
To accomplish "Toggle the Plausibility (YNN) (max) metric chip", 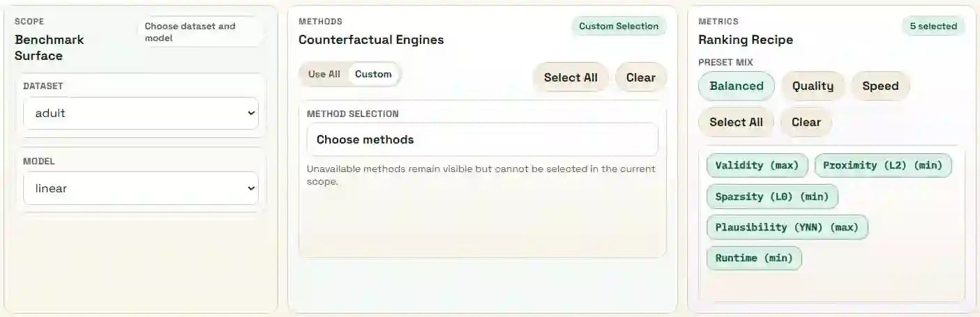I will click(787, 227).
